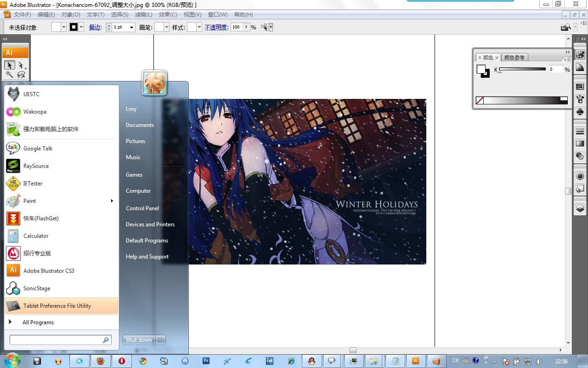Open the Graphic Styles panel icon in dock
This screenshot has height=368, width=588.
pos(580,189)
